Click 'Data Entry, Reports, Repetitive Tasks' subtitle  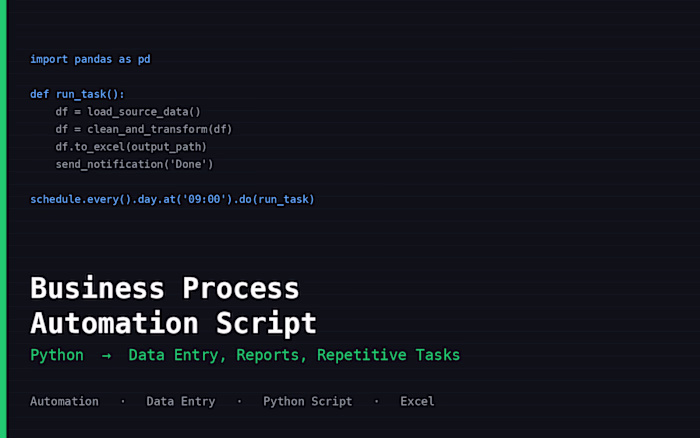(x=294, y=355)
